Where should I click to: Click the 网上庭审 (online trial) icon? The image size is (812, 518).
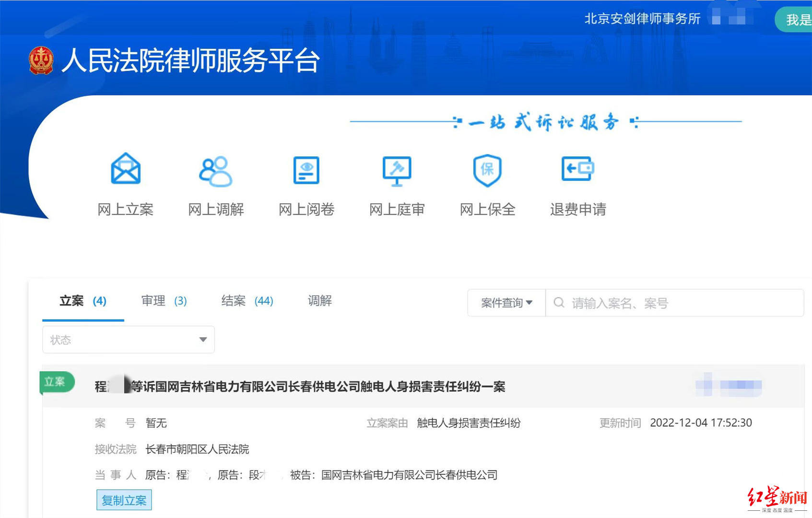(397, 170)
